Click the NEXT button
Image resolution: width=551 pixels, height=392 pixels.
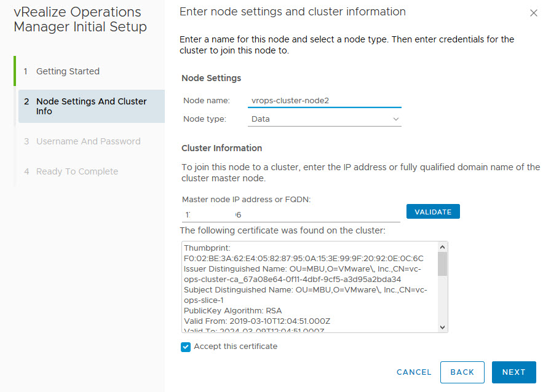click(x=513, y=372)
